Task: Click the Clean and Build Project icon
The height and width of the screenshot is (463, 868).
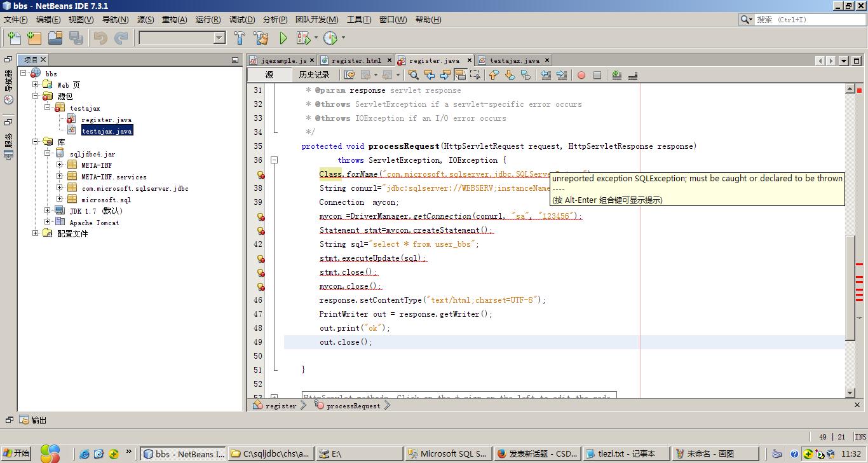Action: [x=261, y=38]
